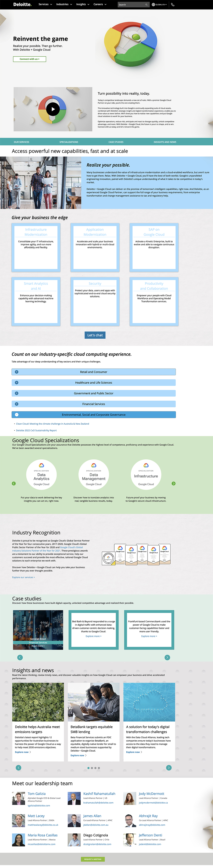Select last Insights carousel pagination dot
This screenshot has width=213, height=868.
click(99, 768)
